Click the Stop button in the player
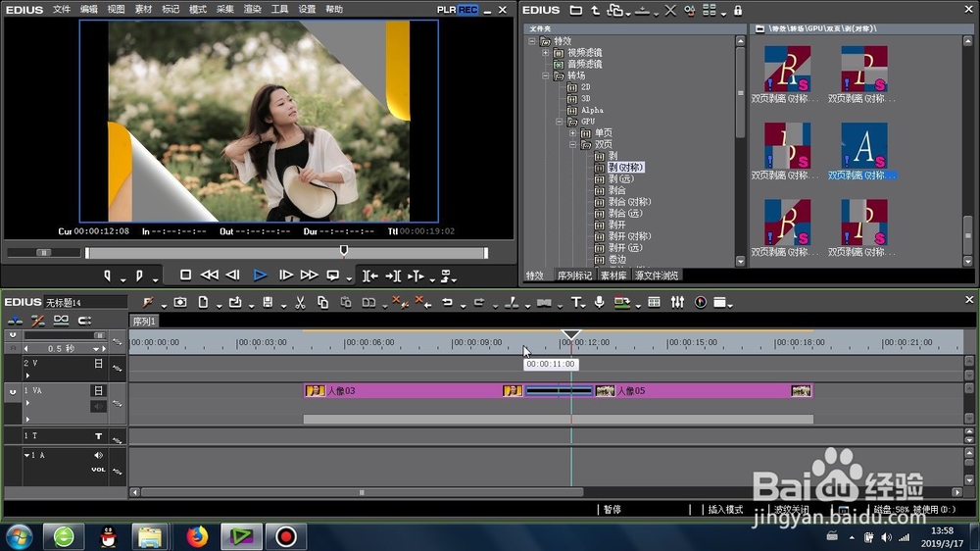The height and width of the screenshot is (551, 980). coord(185,275)
